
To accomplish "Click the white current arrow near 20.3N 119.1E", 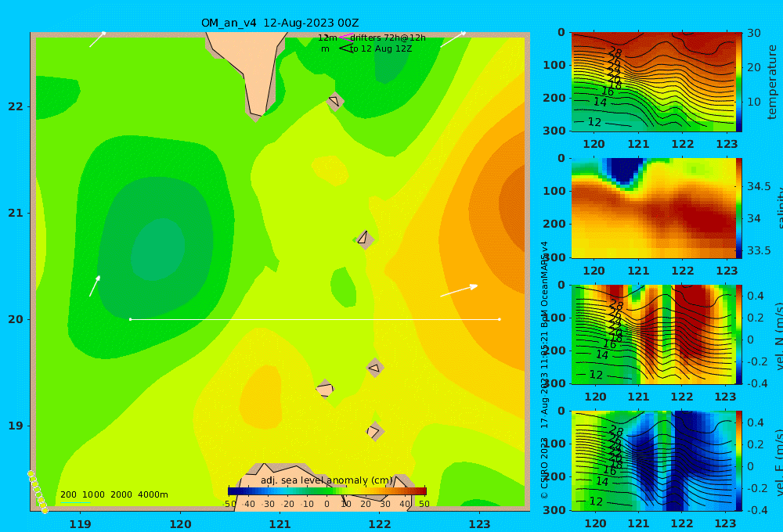I will point(95,286).
